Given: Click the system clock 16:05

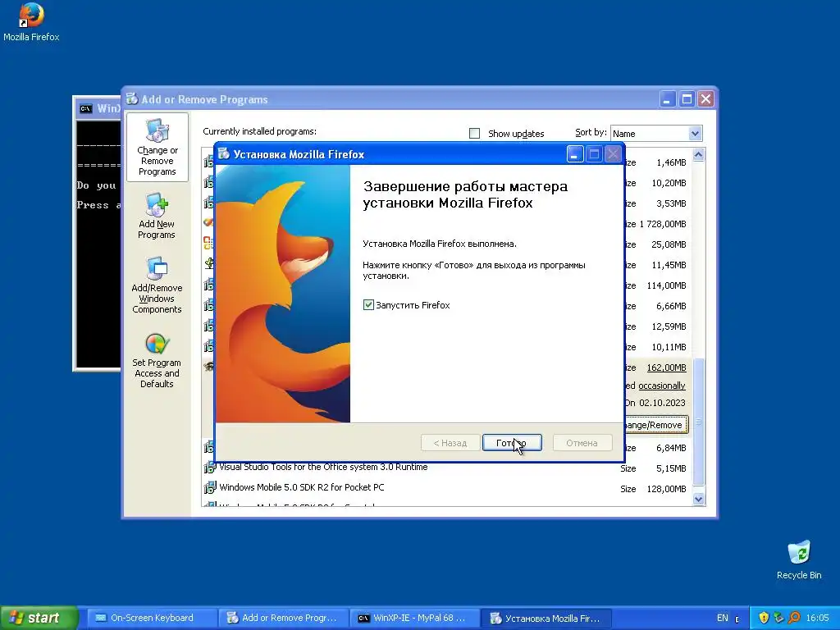Looking at the screenshot, I should 817,618.
